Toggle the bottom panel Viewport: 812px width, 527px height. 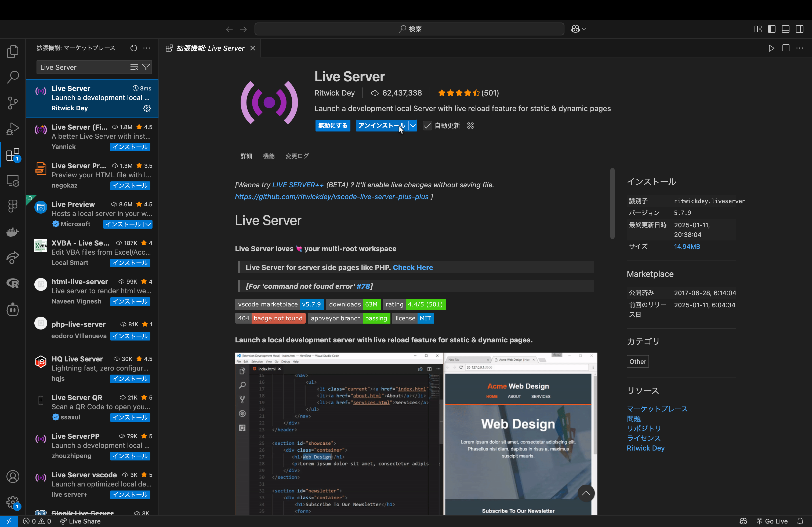tap(785, 29)
